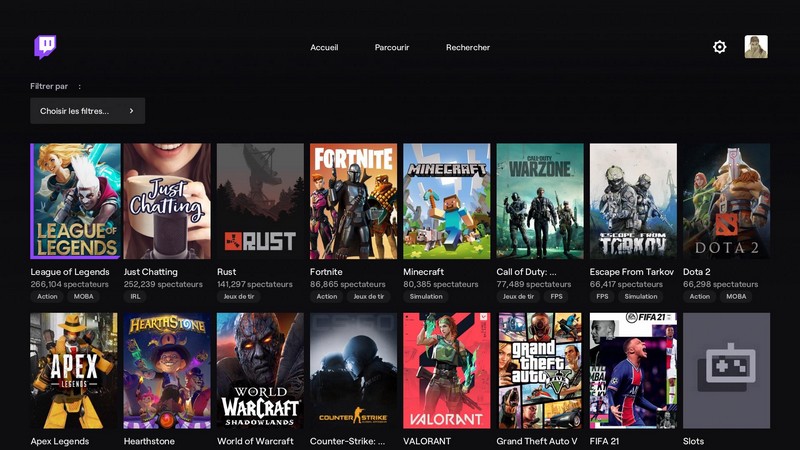
Task: Switch to the Rechercher tab
Action: (x=468, y=47)
